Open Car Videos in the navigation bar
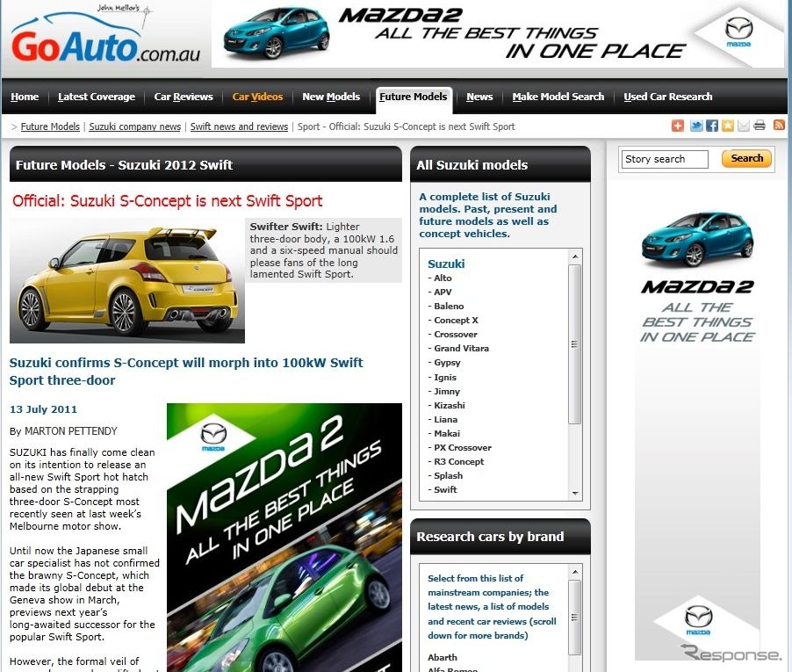 (257, 97)
